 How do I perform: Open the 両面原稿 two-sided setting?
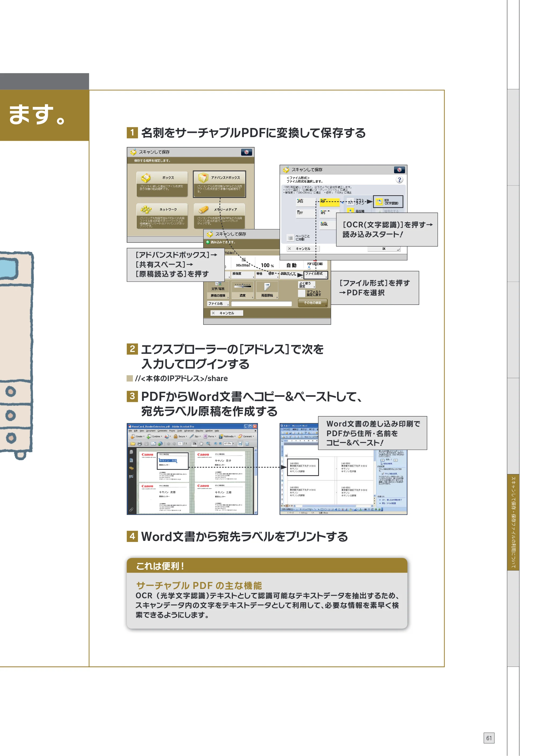[267, 290]
